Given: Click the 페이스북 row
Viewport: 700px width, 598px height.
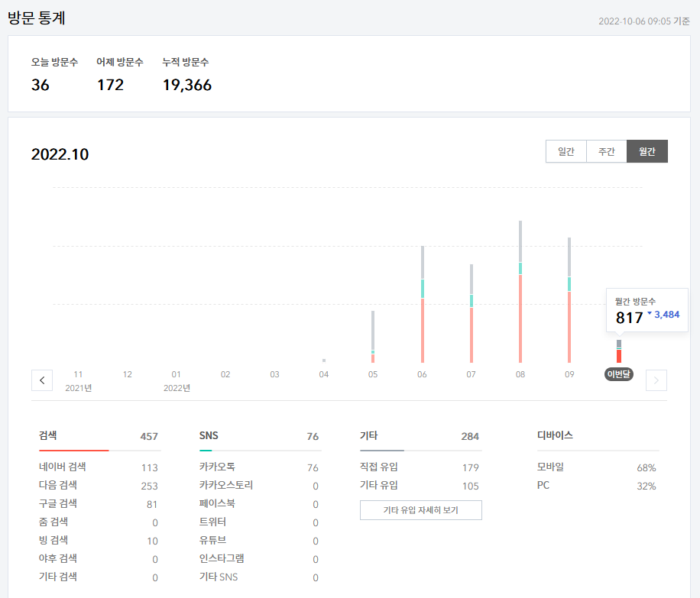Looking at the screenshot, I should [x=259, y=504].
